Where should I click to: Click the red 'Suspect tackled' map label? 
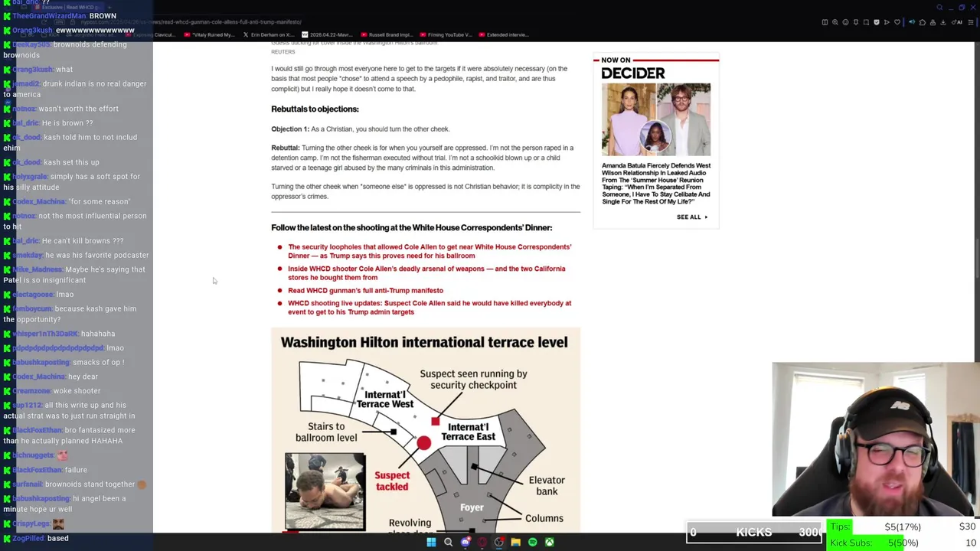pyautogui.click(x=392, y=481)
